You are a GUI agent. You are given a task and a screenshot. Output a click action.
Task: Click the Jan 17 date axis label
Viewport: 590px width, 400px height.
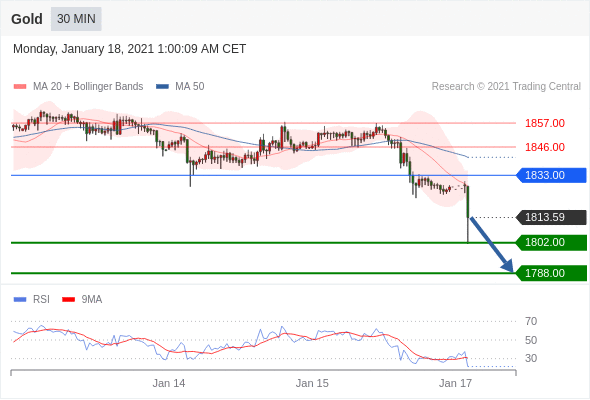pyautogui.click(x=455, y=383)
